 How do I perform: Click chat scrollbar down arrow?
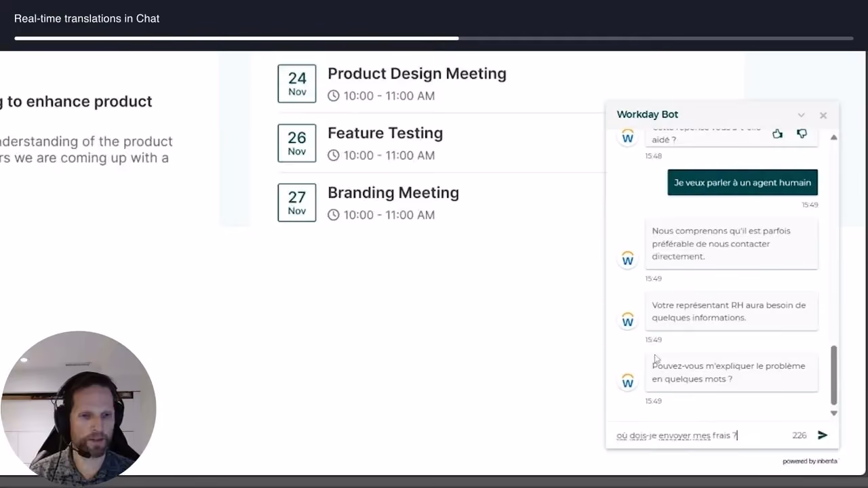coord(833,413)
